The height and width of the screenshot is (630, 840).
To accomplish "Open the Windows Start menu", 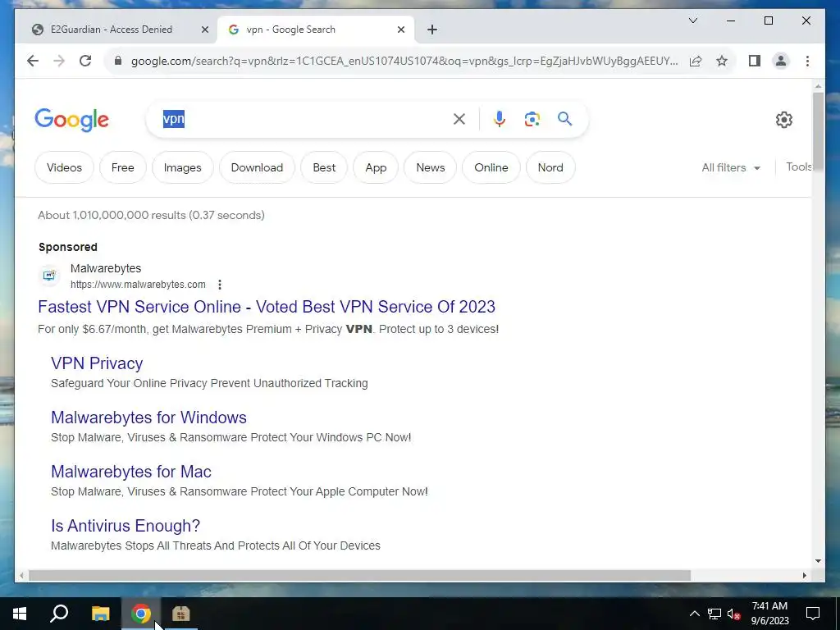I will pos(20,614).
